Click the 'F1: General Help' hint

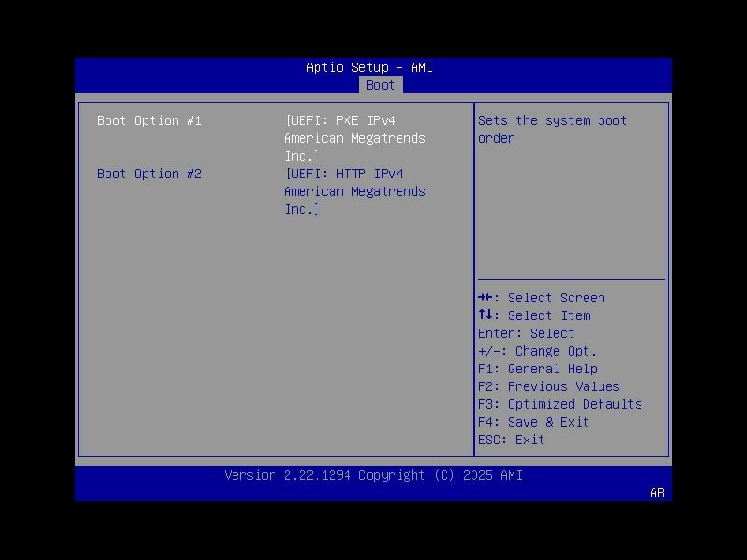point(538,369)
